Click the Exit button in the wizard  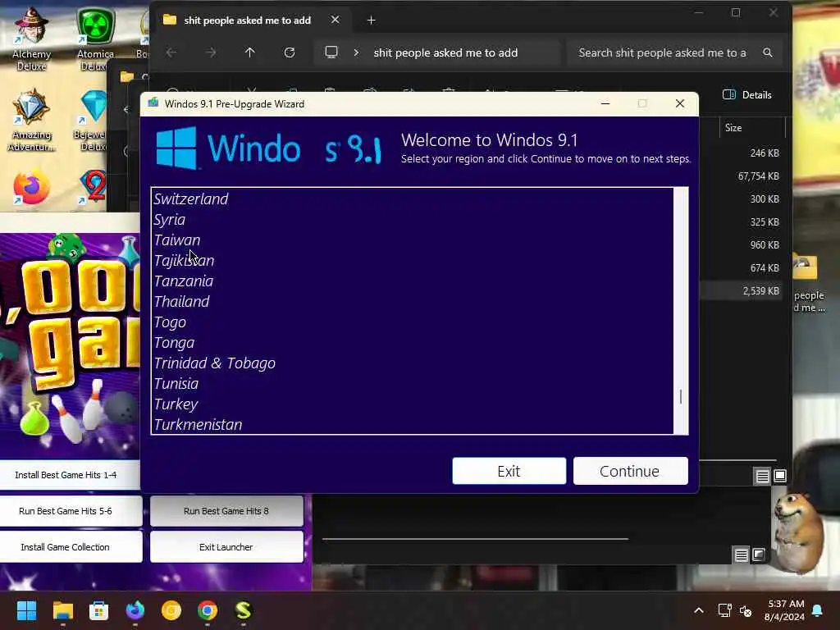click(x=509, y=471)
